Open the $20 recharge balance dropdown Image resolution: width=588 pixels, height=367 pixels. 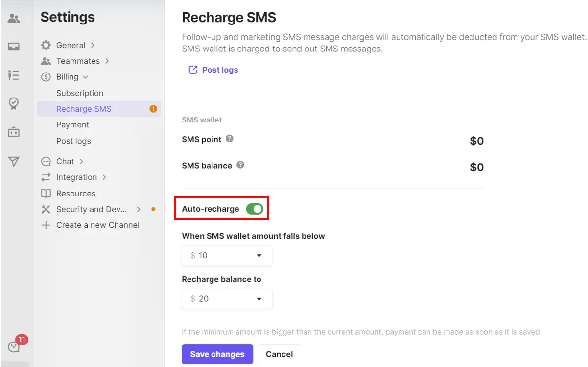pos(227,299)
